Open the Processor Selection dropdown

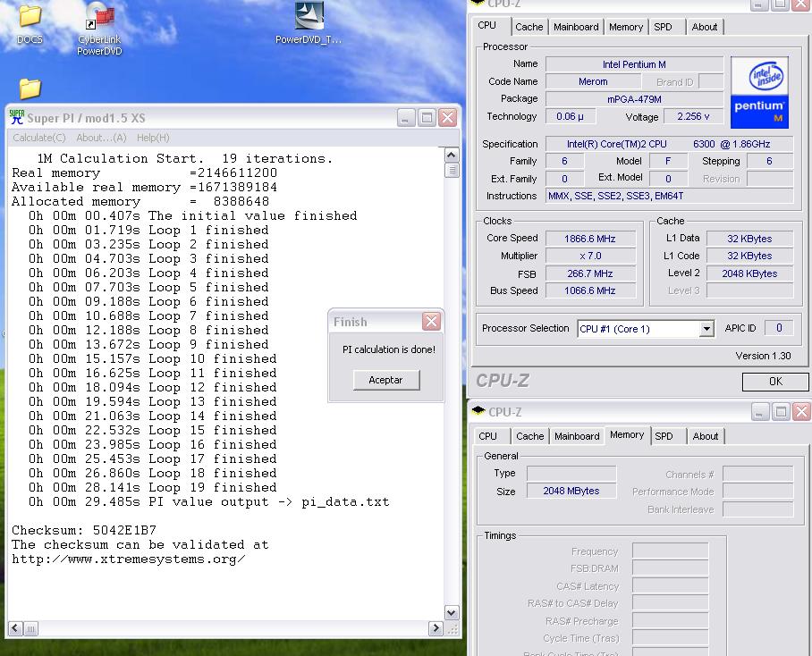coord(706,329)
